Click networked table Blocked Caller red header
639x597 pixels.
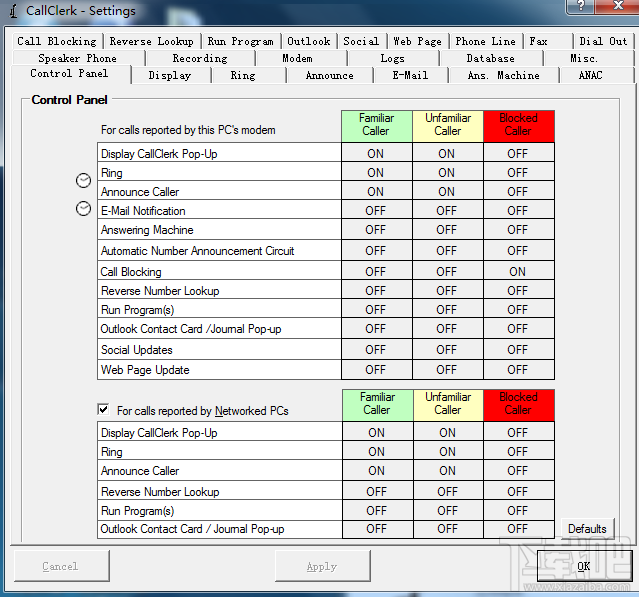click(x=519, y=404)
